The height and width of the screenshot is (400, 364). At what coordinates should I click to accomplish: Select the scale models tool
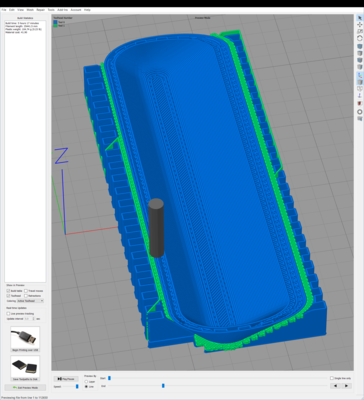[360, 32]
